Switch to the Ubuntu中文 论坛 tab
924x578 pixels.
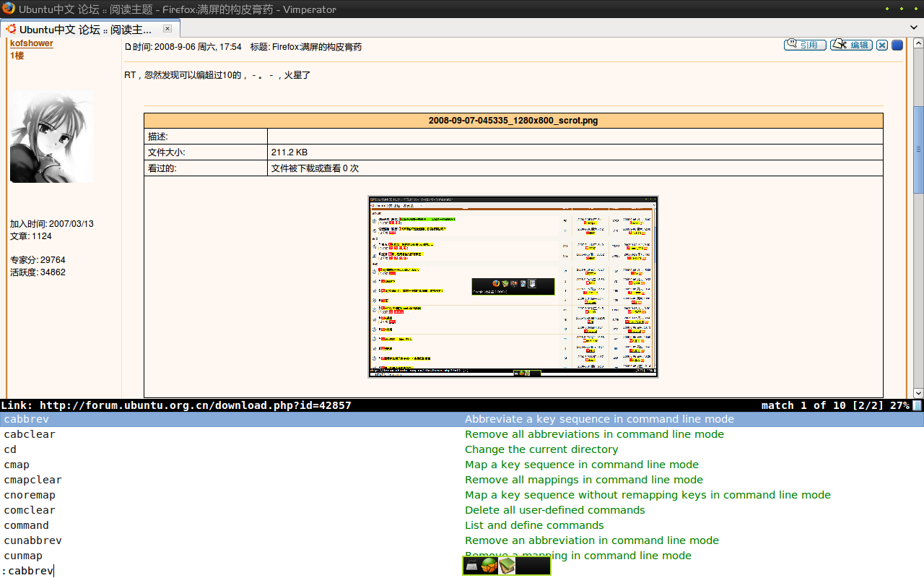[x=90, y=29]
